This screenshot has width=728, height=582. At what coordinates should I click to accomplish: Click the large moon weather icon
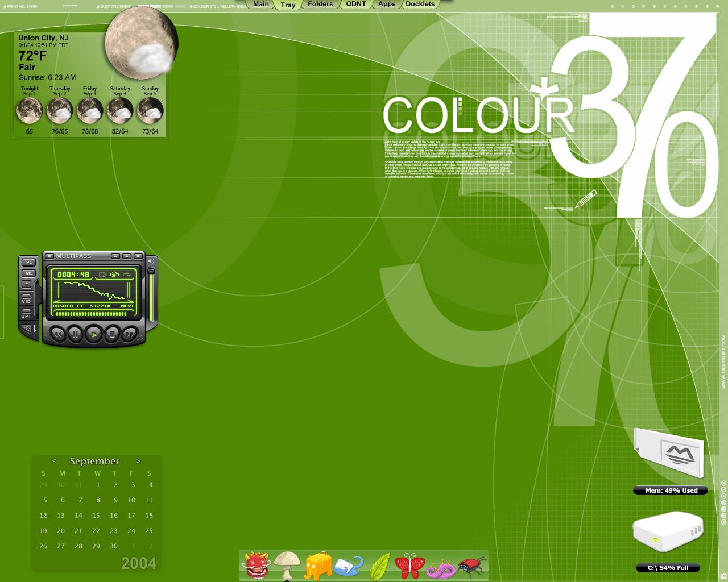coord(142,44)
